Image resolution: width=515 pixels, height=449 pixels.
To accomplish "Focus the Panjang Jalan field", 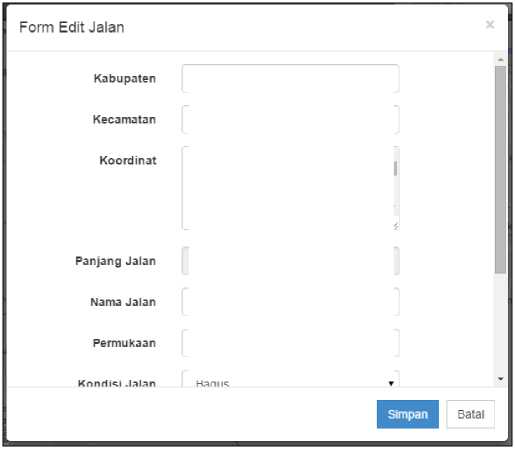I will point(290,261).
